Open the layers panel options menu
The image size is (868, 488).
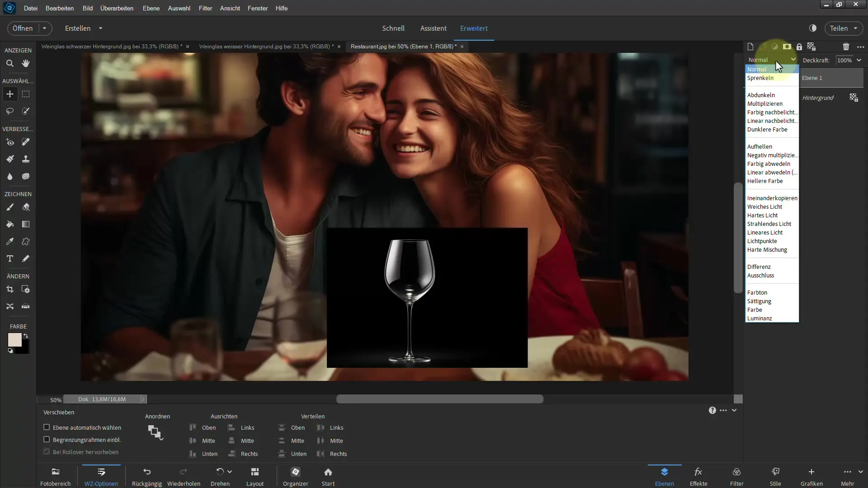860,47
